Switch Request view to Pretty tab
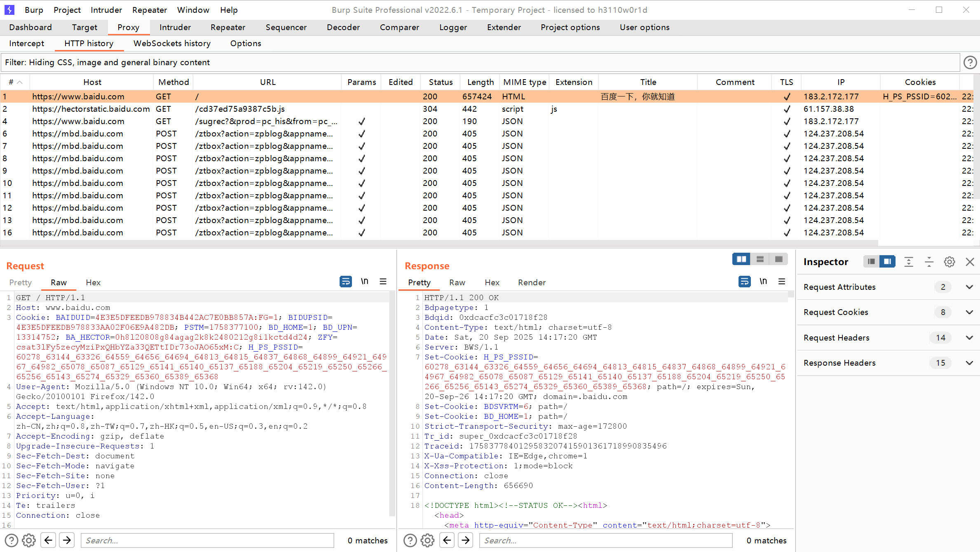Image resolution: width=980 pixels, height=552 pixels. click(21, 282)
